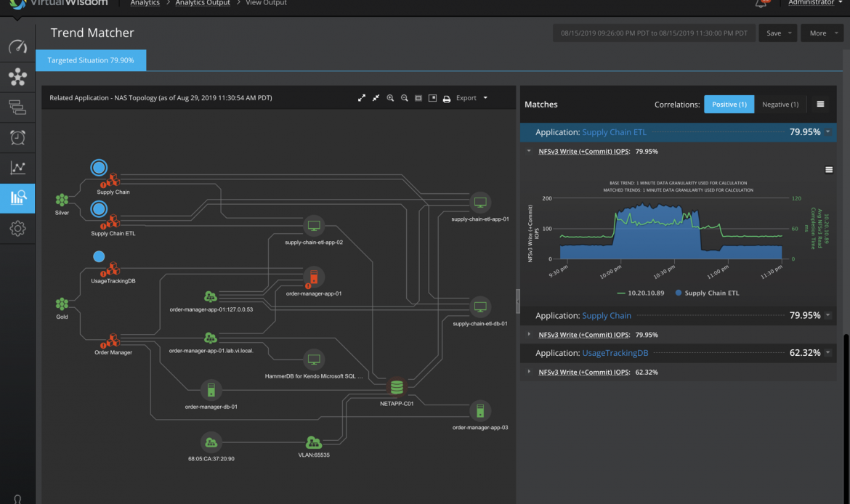Zoom in on the topology map
The width and height of the screenshot is (850, 504).
tap(390, 98)
